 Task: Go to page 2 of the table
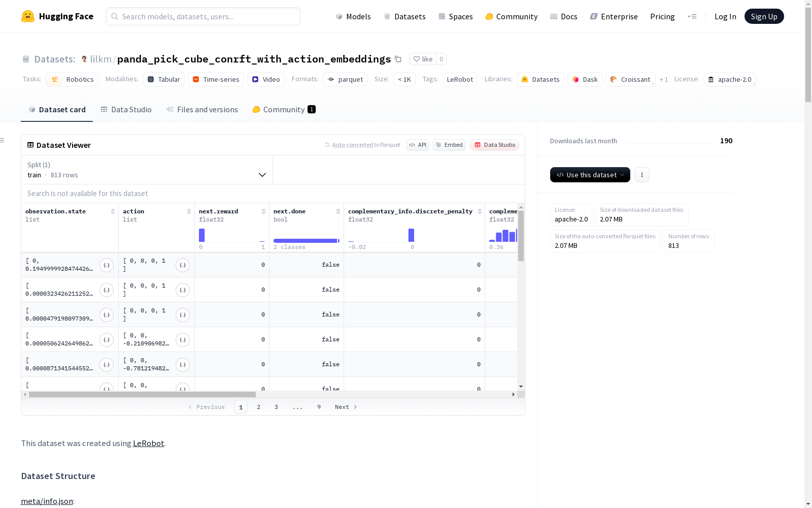pyautogui.click(x=258, y=407)
